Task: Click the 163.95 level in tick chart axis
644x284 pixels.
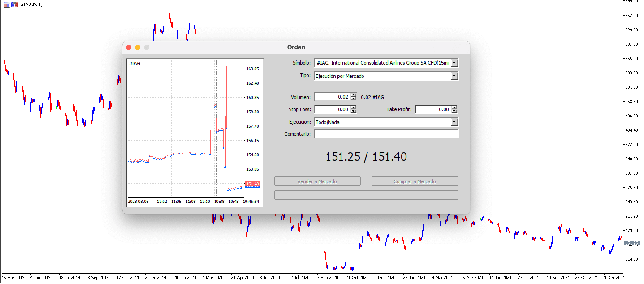Action: pos(253,69)
